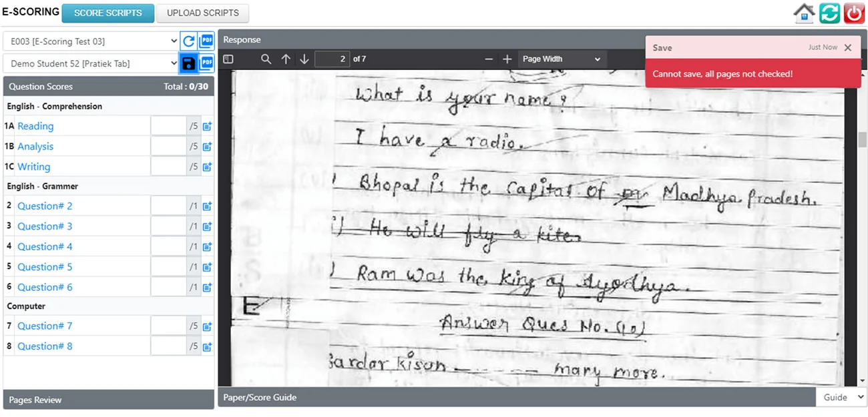Click the Writing score input field
The width and height of the screenshot is (868, 417).
168,167
